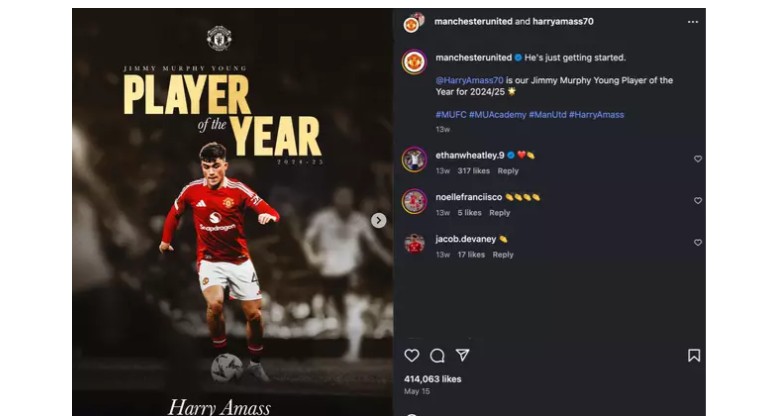Open the #MUAcademy hashtag
This screenshot has width=782, height=420.
pos(497,115)
